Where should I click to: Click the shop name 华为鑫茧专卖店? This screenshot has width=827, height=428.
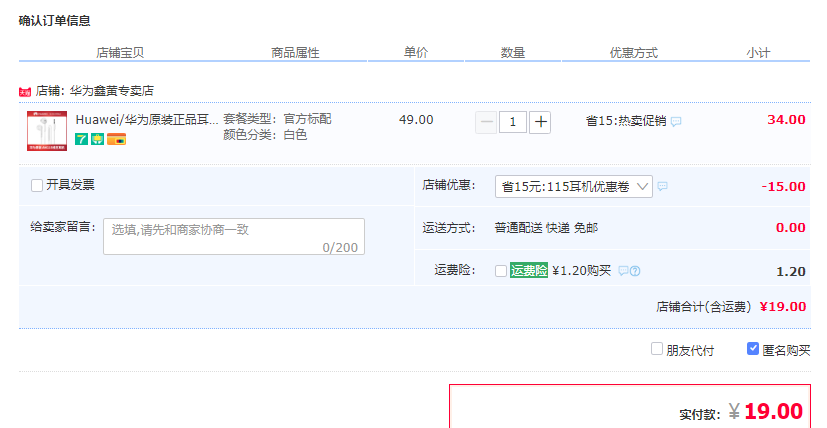click(112, 91)
